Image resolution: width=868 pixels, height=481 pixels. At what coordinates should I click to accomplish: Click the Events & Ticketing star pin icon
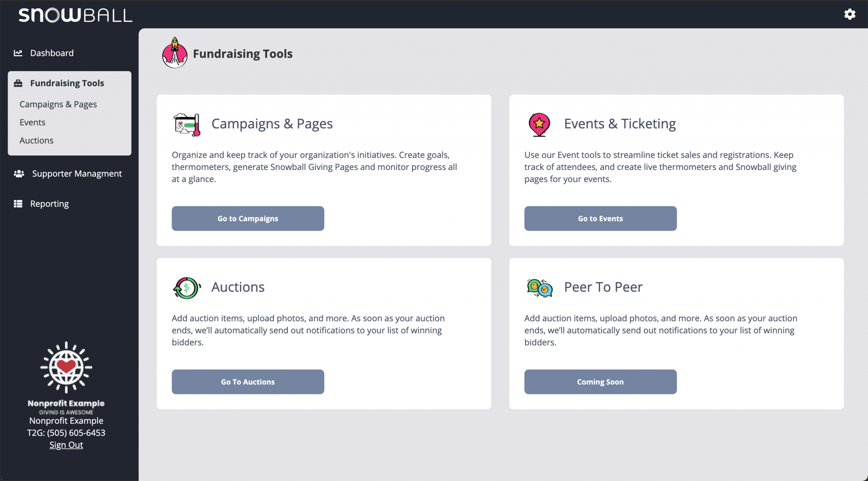(x=539, y=124)
